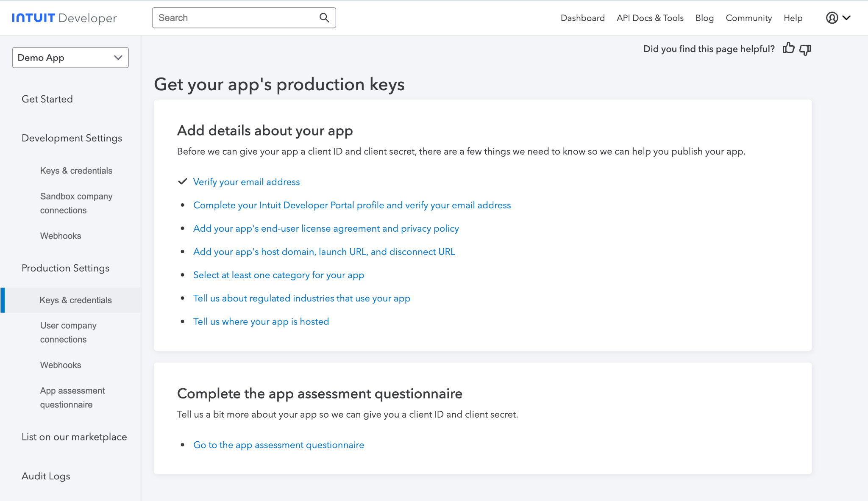Open Tell us about regulated industries link
868x501 pixels.
302,298
